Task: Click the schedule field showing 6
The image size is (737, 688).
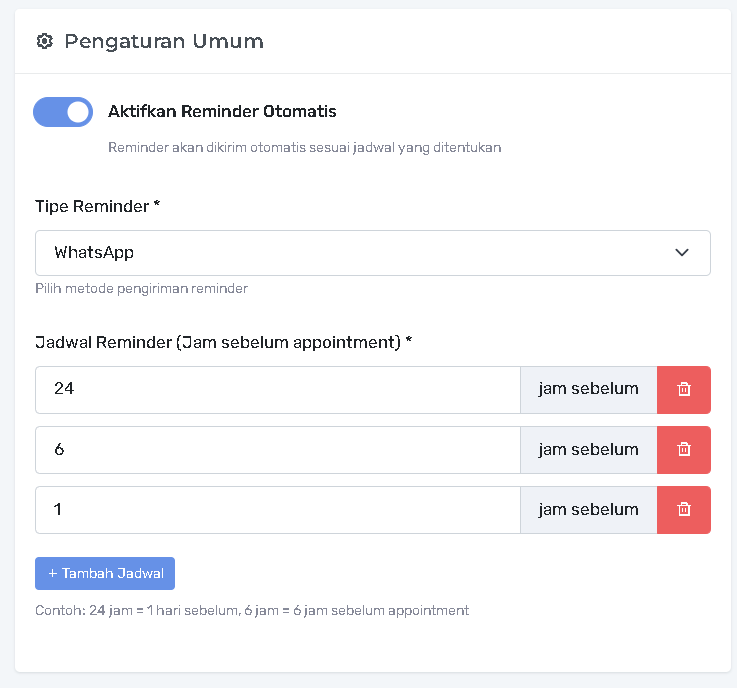Action: (x=277, y=449)
